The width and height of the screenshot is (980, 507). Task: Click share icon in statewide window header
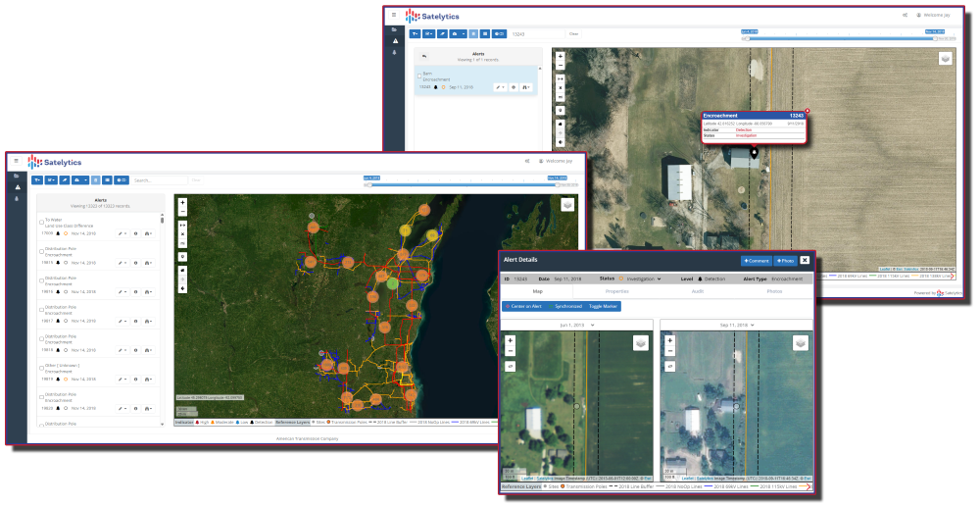[528, 161]
